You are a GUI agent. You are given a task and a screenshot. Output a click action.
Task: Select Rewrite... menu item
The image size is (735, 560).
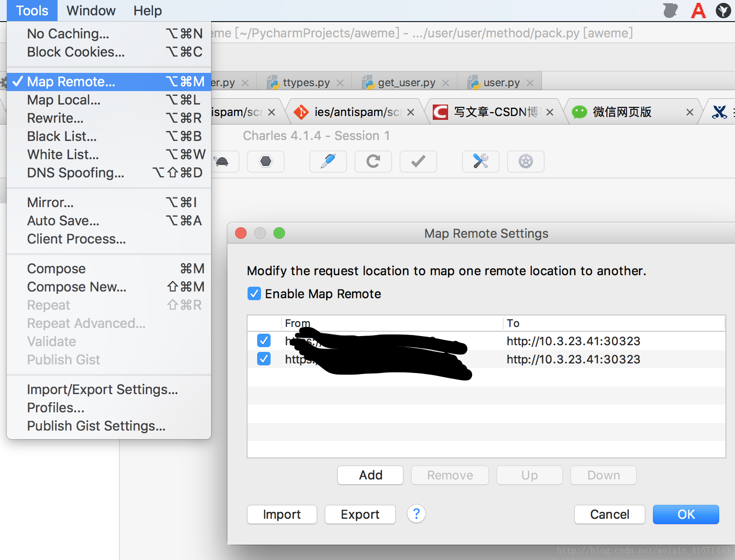click(x=109, y=118)
